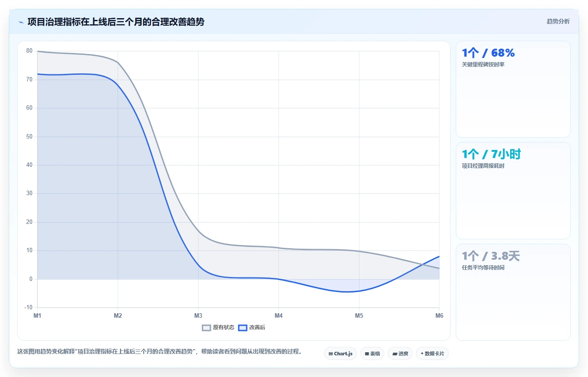Click the 任务平均等待时间 label

pos(483,268)
